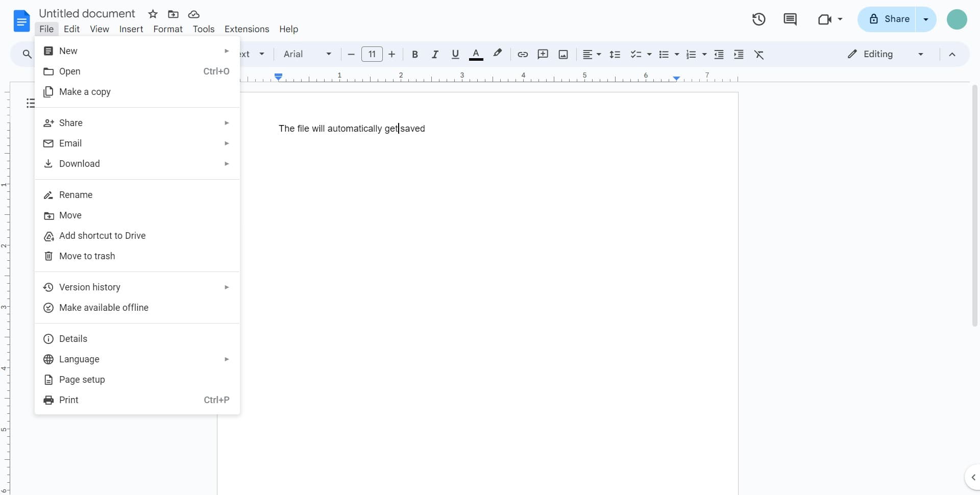This screenshot has height=495, width=980.
Task: Star the Untitled document
Action: point(153,14)
